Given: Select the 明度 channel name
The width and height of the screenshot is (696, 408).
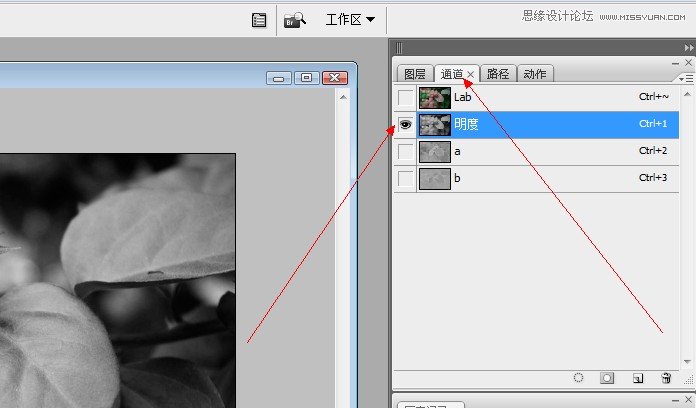Looking at the screenshot, I should click(x=466, y=124).
